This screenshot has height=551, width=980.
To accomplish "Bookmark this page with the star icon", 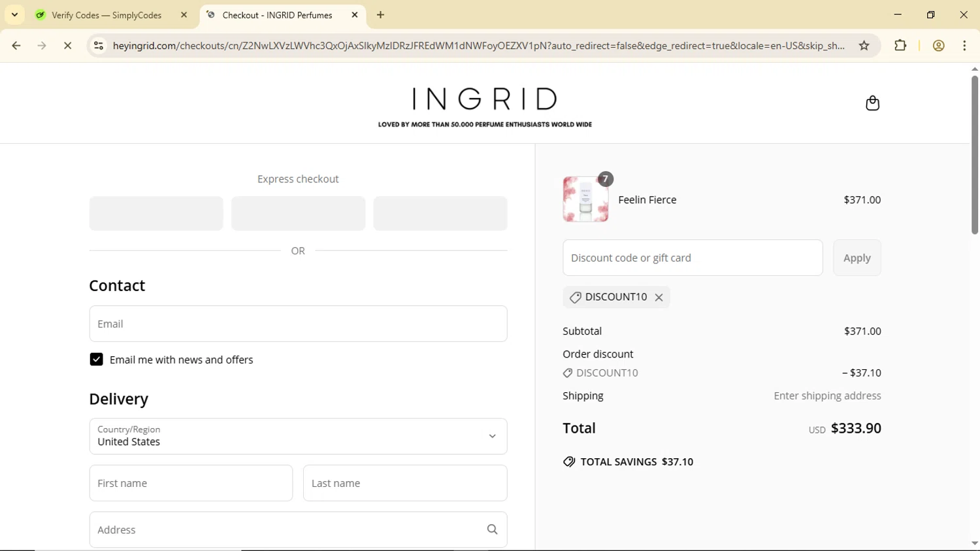I will click(864, 46).
